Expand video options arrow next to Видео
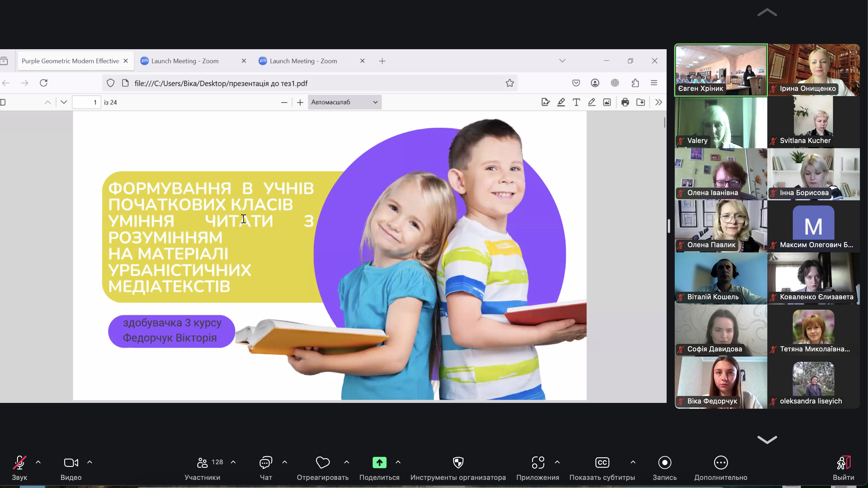The image size is (868, 488). [x=90, y=462]
